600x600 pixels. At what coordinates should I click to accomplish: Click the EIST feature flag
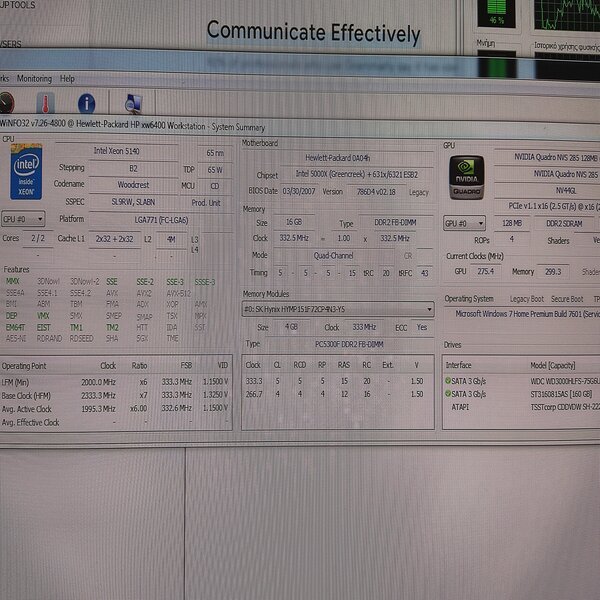(x=43, y=328)
